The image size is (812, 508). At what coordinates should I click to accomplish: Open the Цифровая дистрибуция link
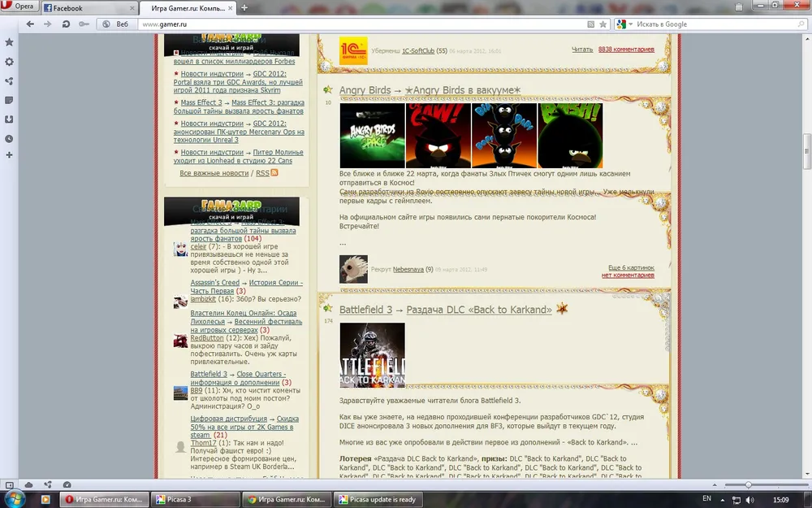pyautogui.click(x=228, y=419)
